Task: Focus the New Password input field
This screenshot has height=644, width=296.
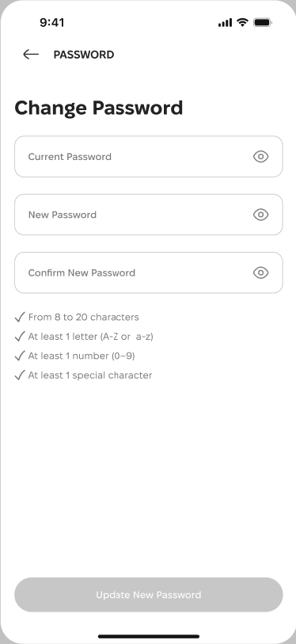Action: (149, 215)
